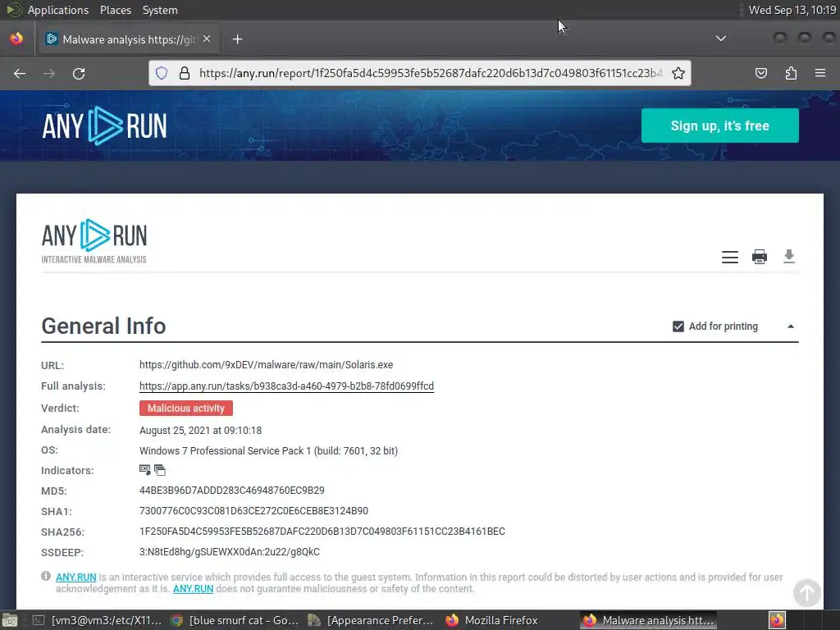Switch to blue smurf cat Chrome window
840x630 pixels.
click(235, 620)
